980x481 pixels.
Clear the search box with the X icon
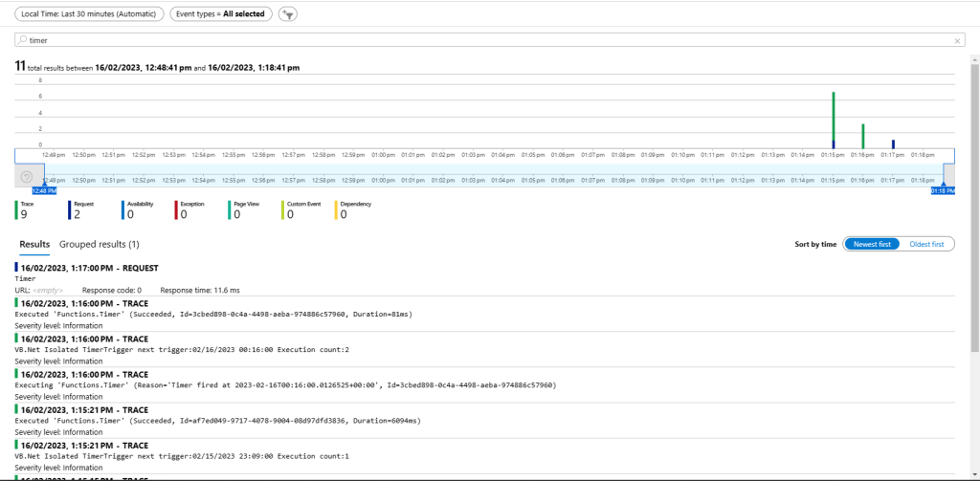[x=957, y=41]
